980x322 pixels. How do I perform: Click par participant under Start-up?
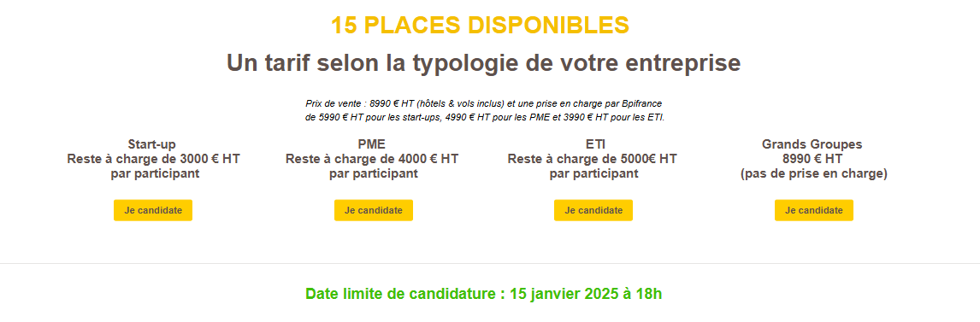(155, 173)
